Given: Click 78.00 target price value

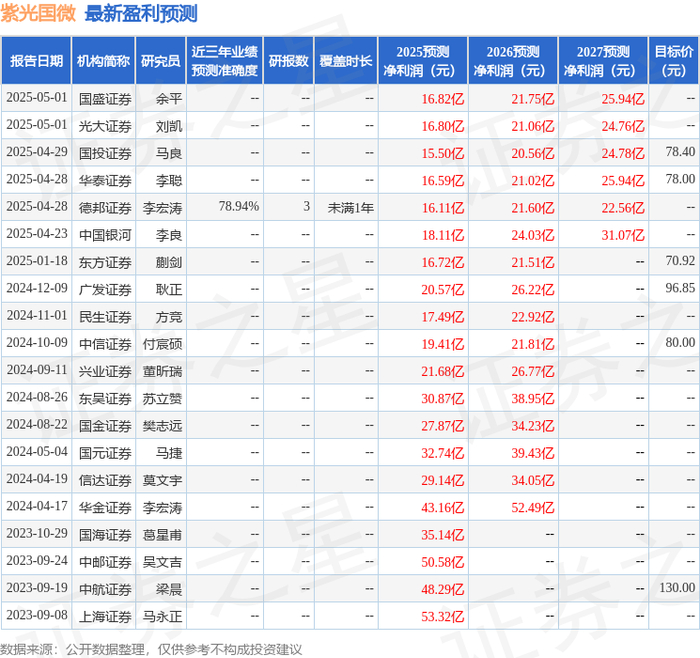Looking at the screenshot, I should [x=680, y=179].
